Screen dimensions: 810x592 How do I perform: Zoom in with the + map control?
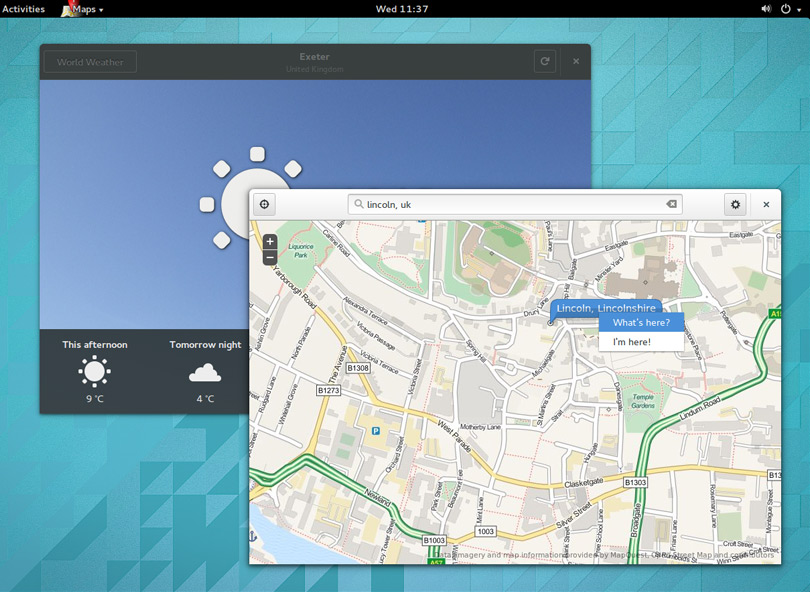(x=269, y=241)
